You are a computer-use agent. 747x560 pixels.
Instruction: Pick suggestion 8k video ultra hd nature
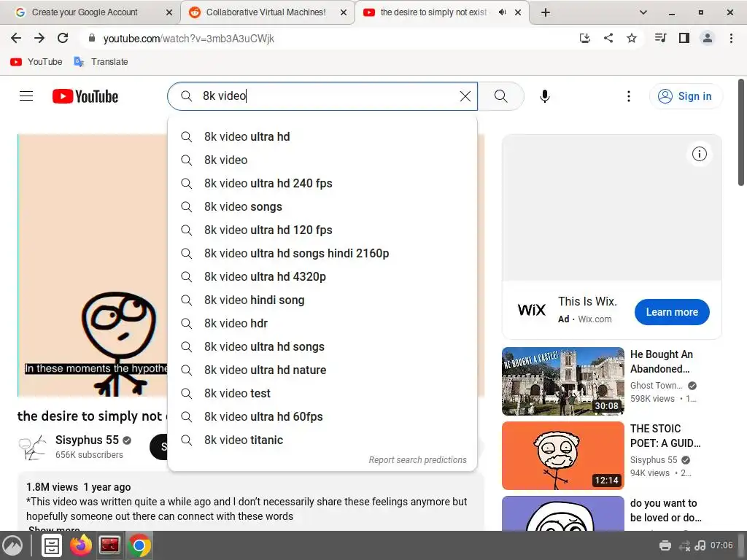(322, 370)
